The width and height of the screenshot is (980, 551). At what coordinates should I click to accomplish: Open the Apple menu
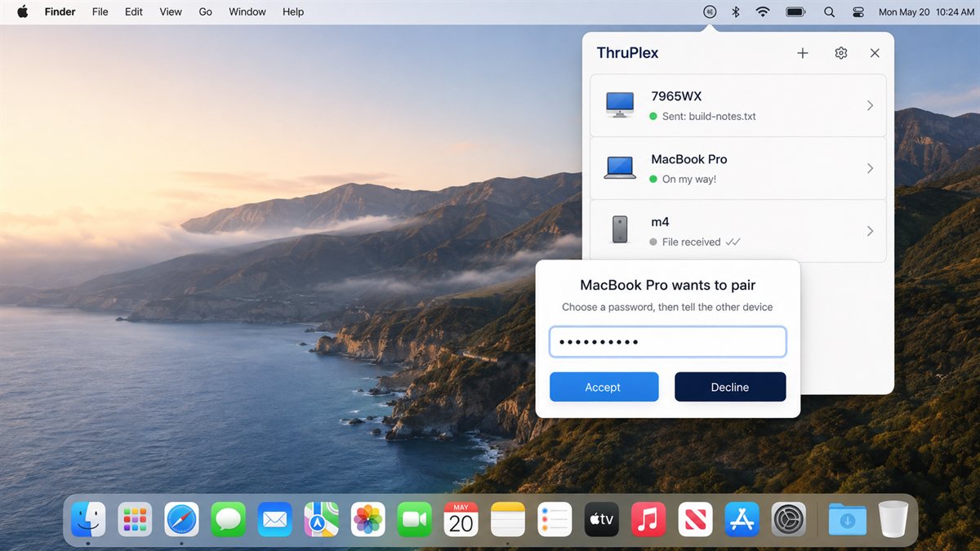22,12
